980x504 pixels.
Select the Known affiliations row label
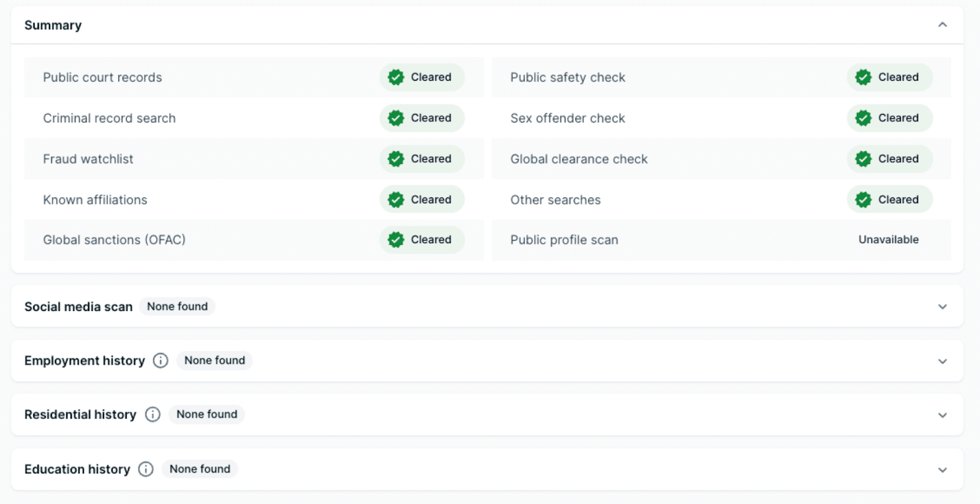pyautogui.click(x=95, y=200)
